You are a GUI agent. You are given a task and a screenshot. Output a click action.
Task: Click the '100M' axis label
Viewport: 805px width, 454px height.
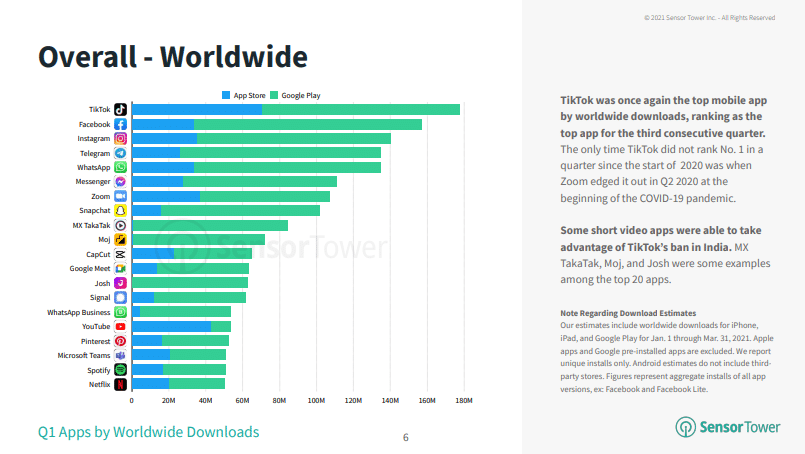pyautogui.click(x=316, y=401)
